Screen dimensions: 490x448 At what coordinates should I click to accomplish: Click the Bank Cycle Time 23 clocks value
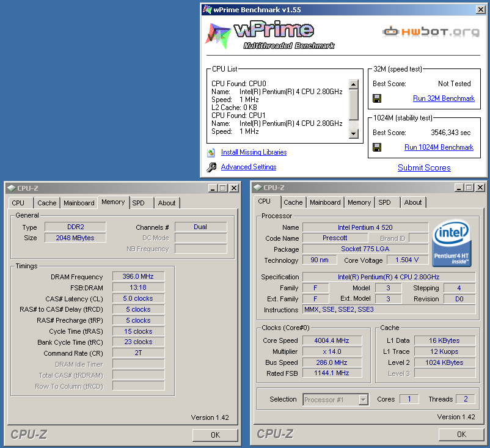(x=138, y=342)
